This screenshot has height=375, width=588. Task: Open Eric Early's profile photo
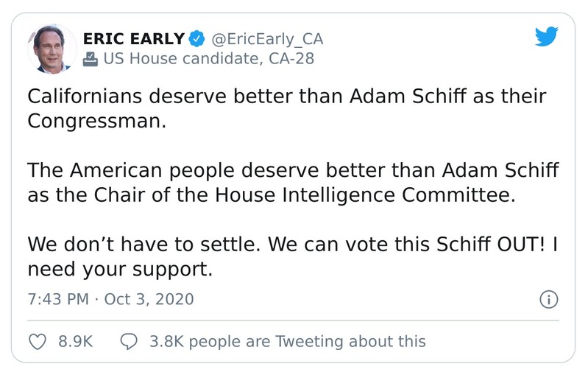coord(52,49)
